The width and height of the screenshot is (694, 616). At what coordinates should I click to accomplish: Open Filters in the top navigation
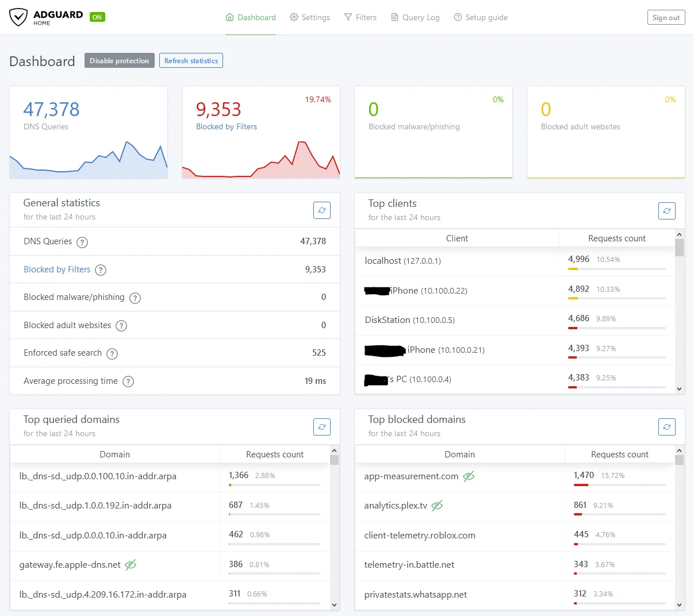pos(361,17)
